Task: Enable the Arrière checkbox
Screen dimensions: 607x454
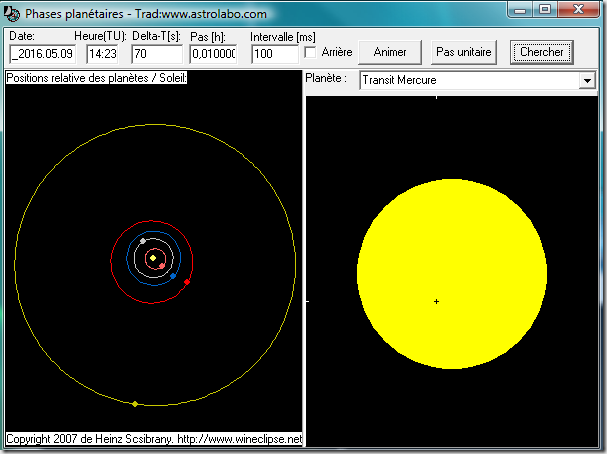Action: coord(311,52)
